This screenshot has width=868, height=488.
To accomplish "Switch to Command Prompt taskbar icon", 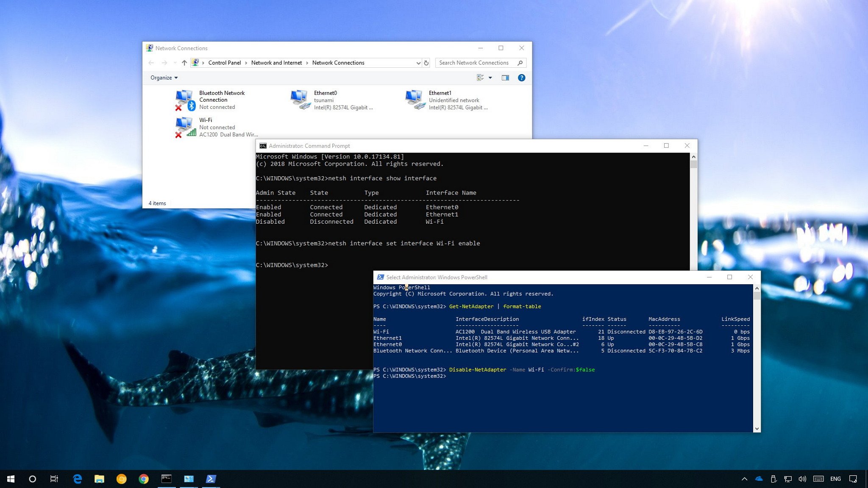I will [167, 479].
